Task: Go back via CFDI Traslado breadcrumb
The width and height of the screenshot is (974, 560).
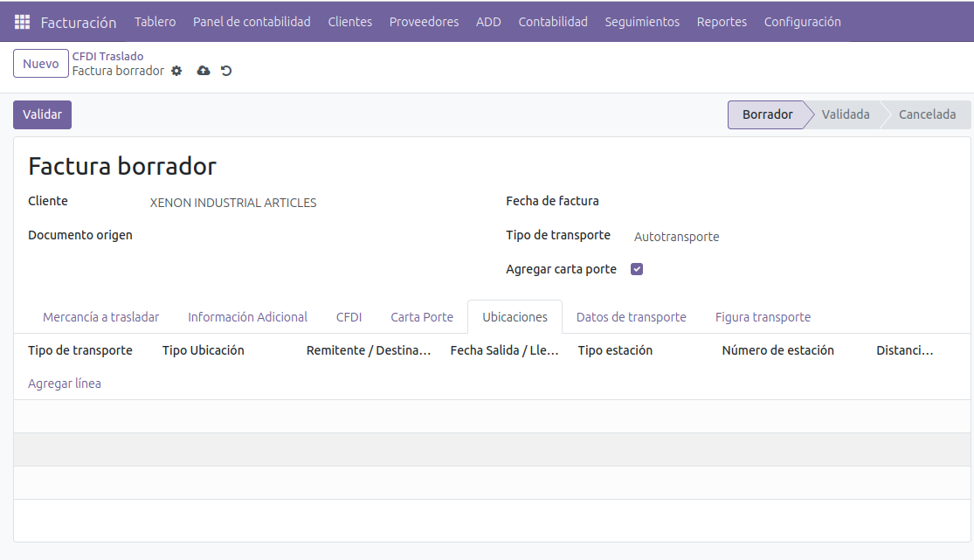Action: (x=107, y=56)
